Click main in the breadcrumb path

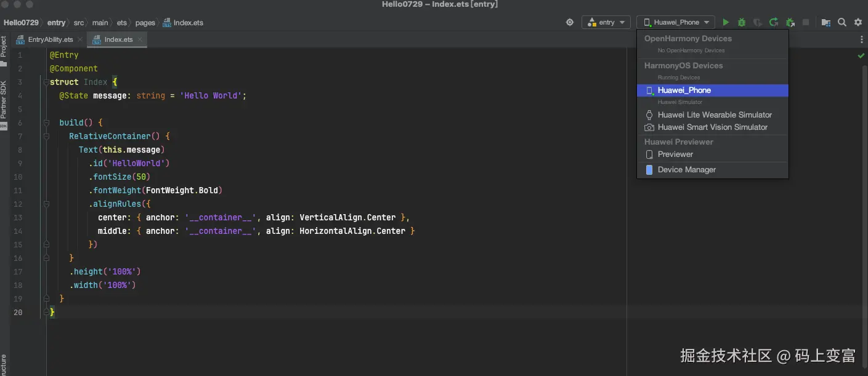[100, 23]
